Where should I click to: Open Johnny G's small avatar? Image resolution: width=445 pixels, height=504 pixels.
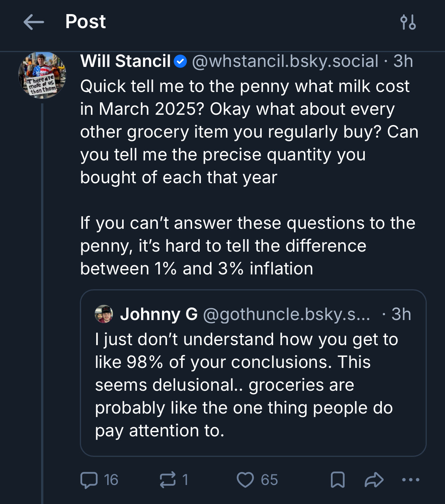pyautogui.click(x=104, y=314)
